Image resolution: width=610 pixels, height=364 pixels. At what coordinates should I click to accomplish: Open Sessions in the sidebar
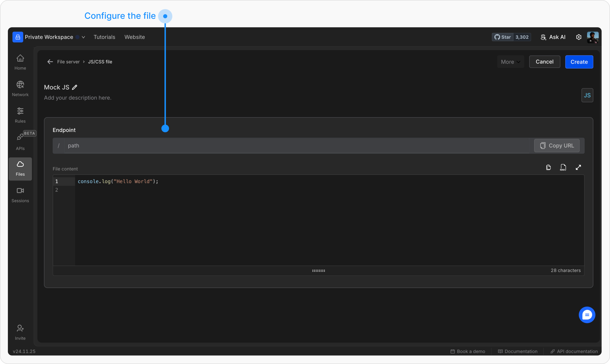coord(20,195)
